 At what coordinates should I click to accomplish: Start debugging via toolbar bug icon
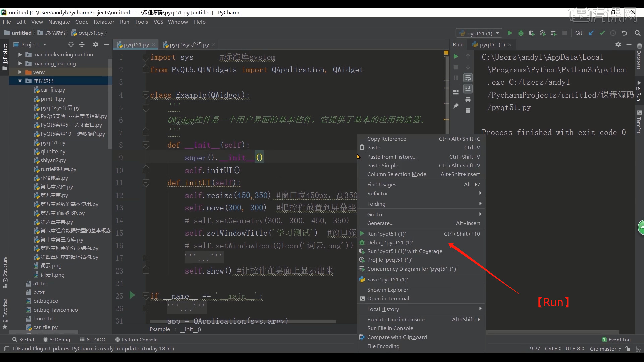[x=521, y=33]
